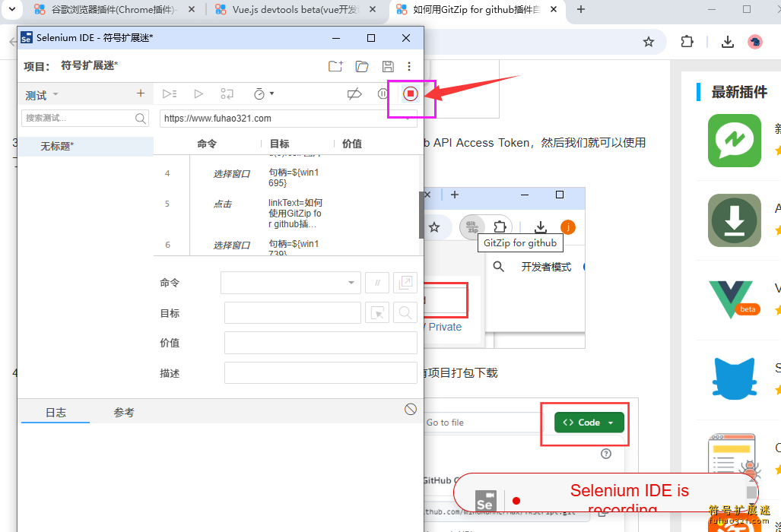Image resolution: width=781 pixels, height=532 pixels.
Task: Click the Selenium IDE recording indicator
Action: (605, 492)
